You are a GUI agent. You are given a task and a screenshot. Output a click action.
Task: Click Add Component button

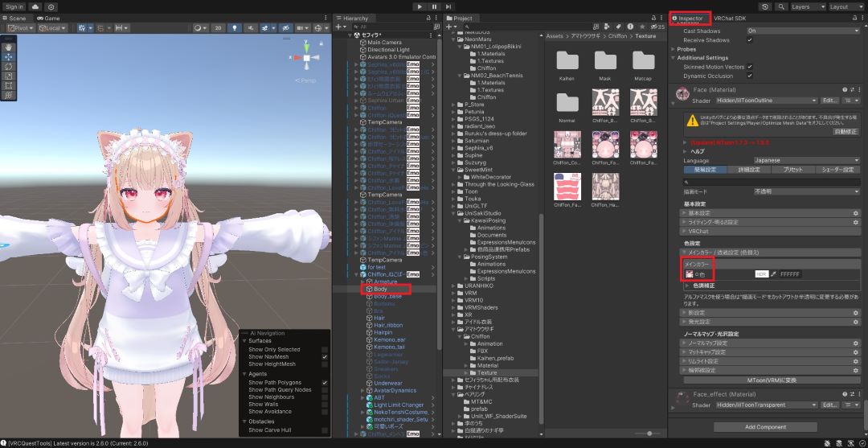[x=765, y=427]
